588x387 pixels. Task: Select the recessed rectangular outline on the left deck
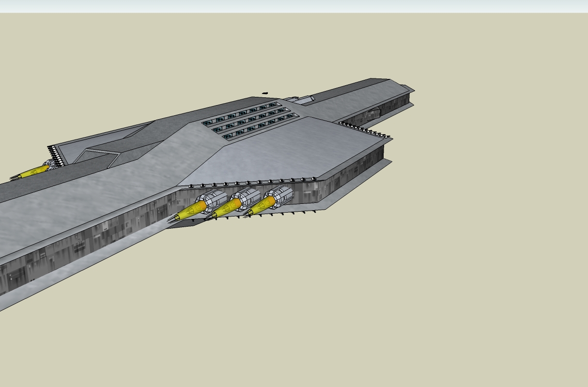pos(97,156)
